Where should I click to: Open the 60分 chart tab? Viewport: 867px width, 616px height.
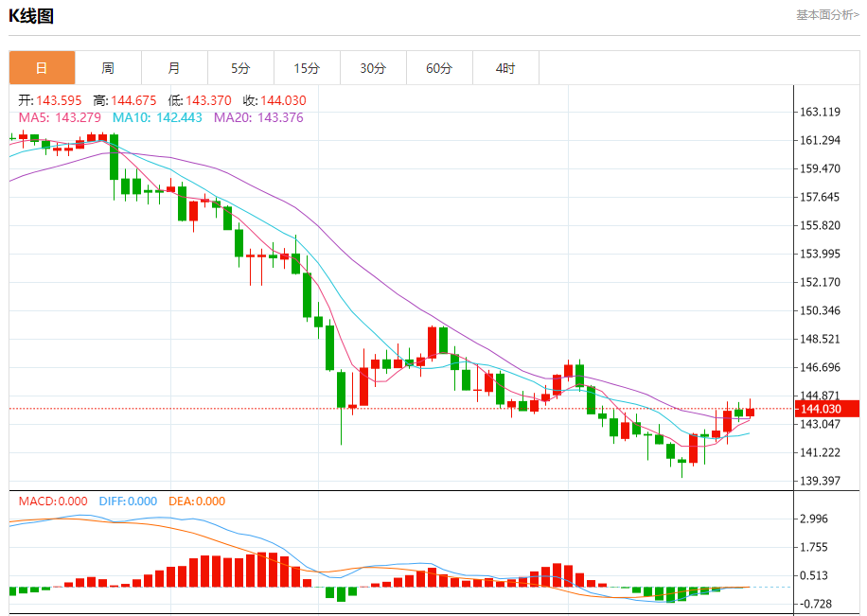tap(439, 68)
